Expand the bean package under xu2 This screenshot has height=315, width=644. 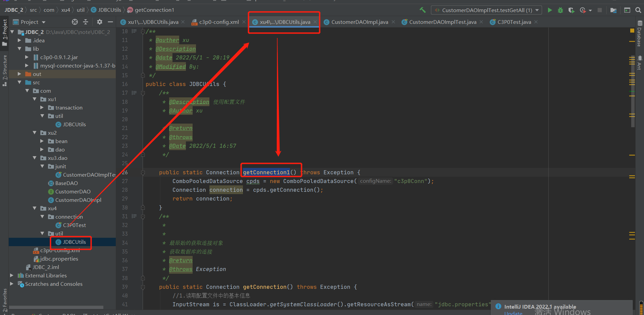click(42, 141)
